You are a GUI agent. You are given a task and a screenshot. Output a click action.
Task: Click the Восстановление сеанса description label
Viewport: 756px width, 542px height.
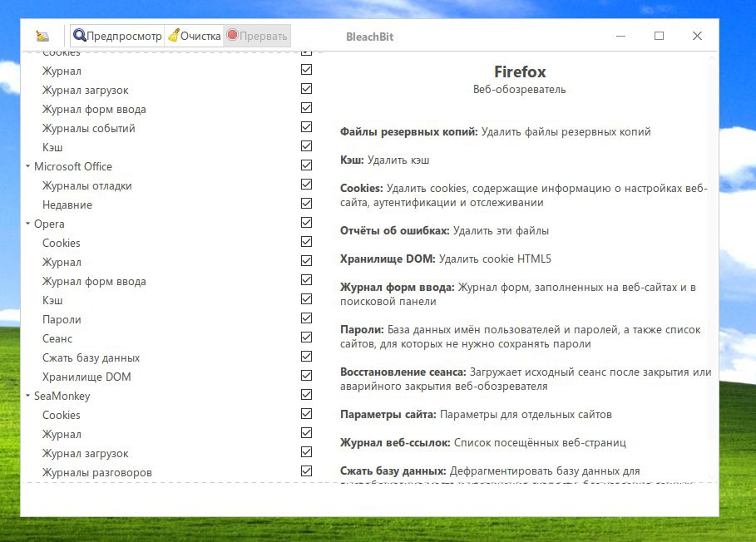click(403, 372)
